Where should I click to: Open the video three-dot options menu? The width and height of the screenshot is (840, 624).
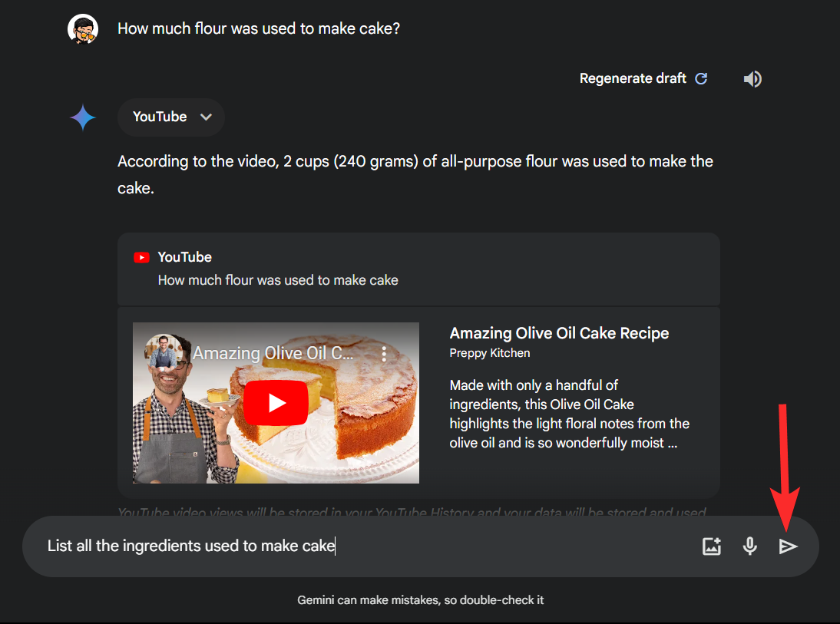tap(384, 354)
